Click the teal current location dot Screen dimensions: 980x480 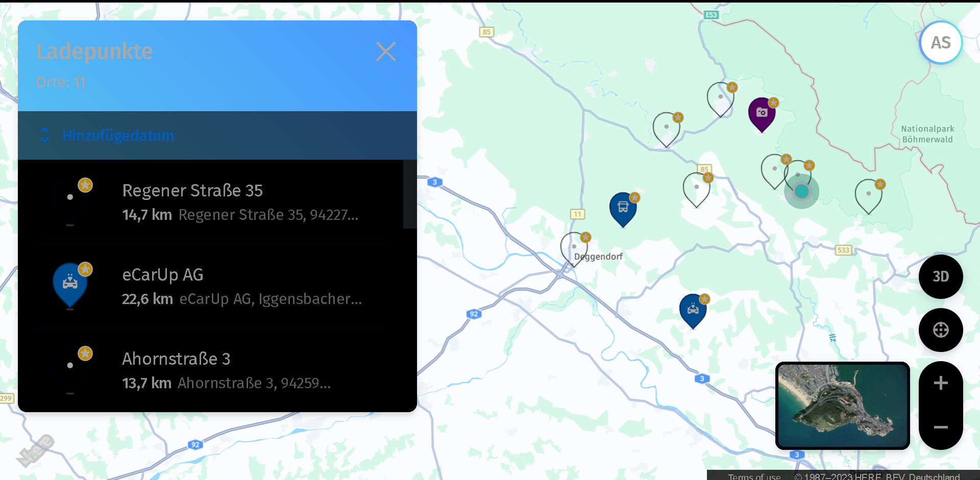click(801, 191)
